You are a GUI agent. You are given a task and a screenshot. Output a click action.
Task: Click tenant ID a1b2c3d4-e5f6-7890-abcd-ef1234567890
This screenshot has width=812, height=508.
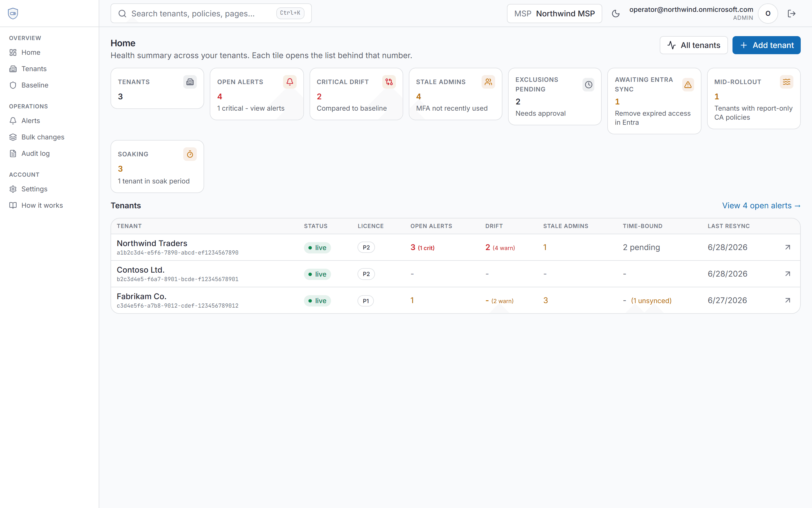tap(178, 253)
